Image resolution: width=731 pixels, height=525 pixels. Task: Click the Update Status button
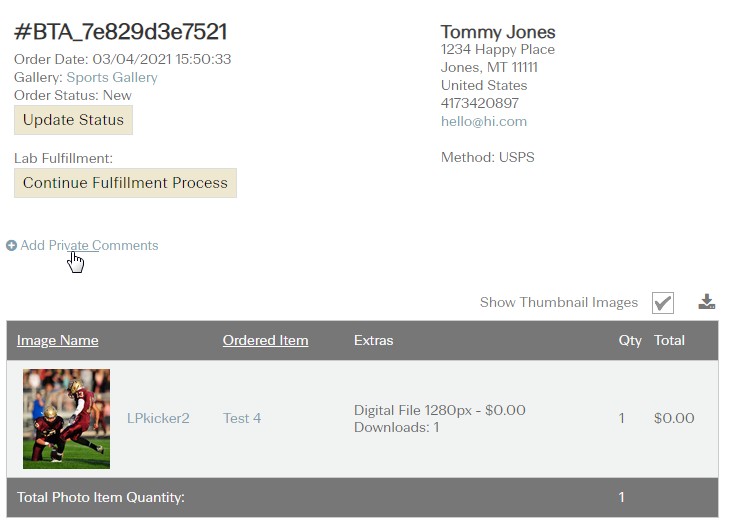(x=73, y=120)
